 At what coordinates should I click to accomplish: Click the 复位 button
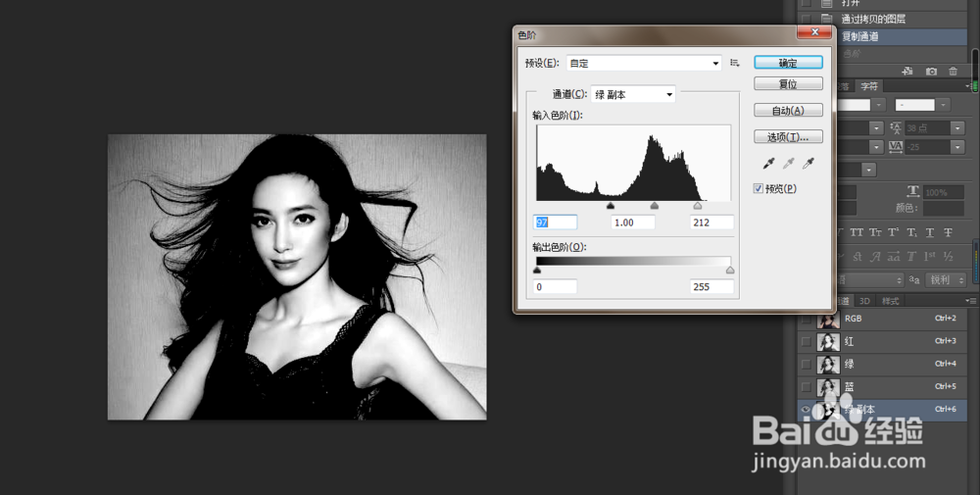(788, 83)
